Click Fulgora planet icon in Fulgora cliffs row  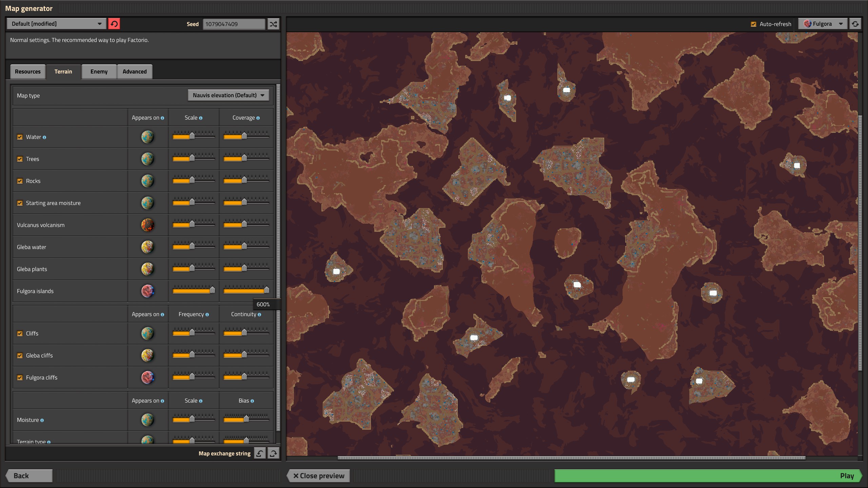[147, 378]
